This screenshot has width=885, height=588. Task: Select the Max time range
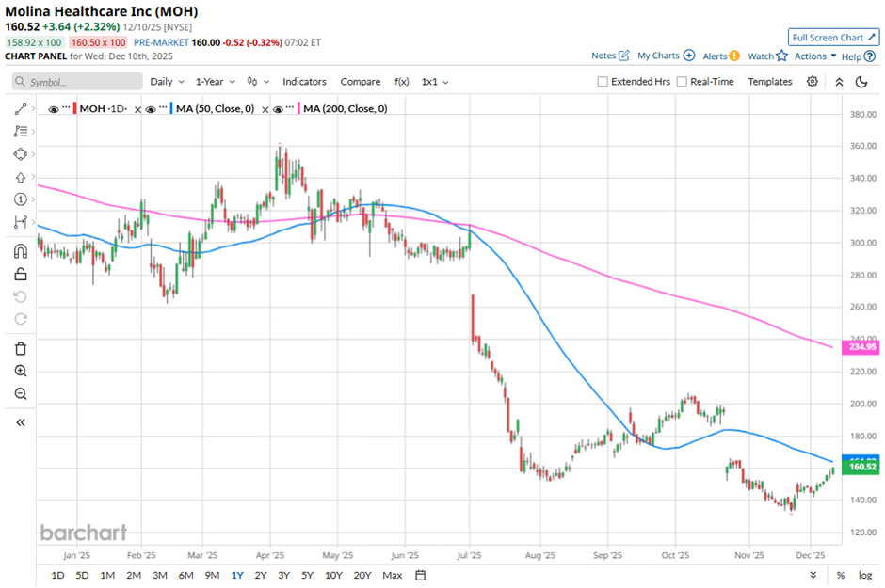(x=393, y=575)
